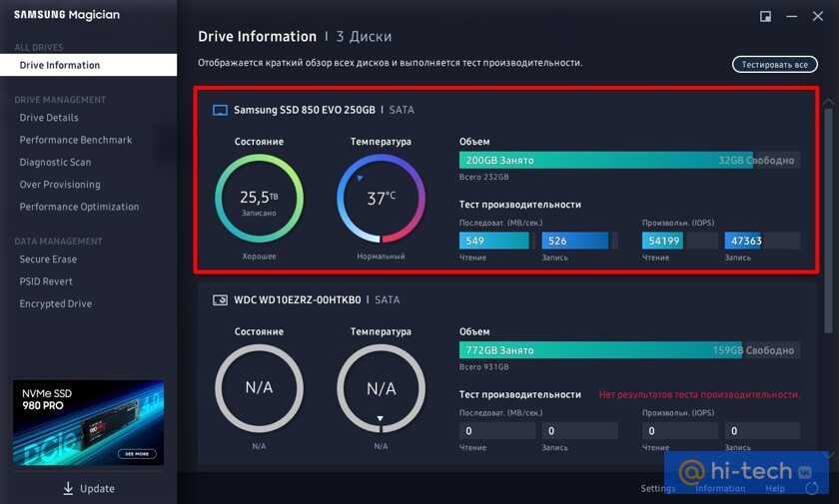Click 'Всего 232GB' total label

point(483,177)
